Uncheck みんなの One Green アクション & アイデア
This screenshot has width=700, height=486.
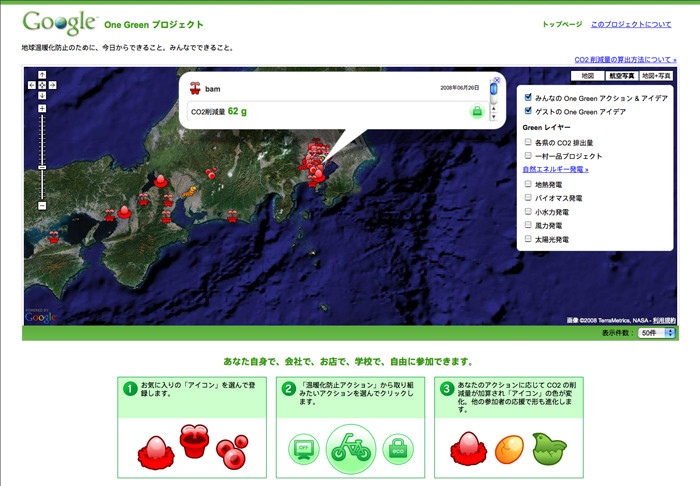[529, 97]
